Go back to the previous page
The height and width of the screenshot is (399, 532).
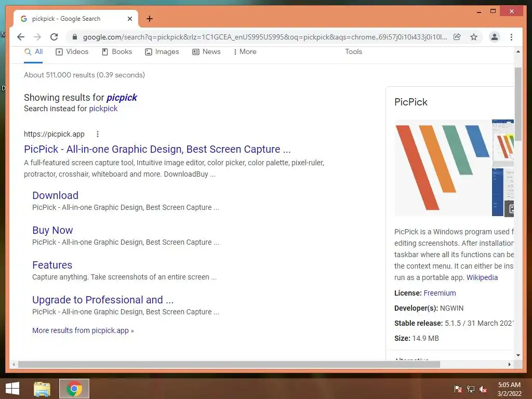point(21,37)
